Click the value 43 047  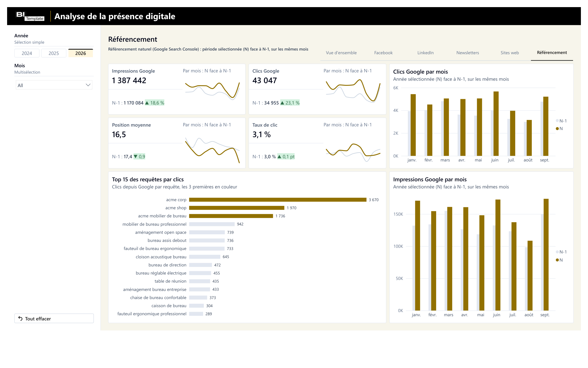click(x=265, y=80)
